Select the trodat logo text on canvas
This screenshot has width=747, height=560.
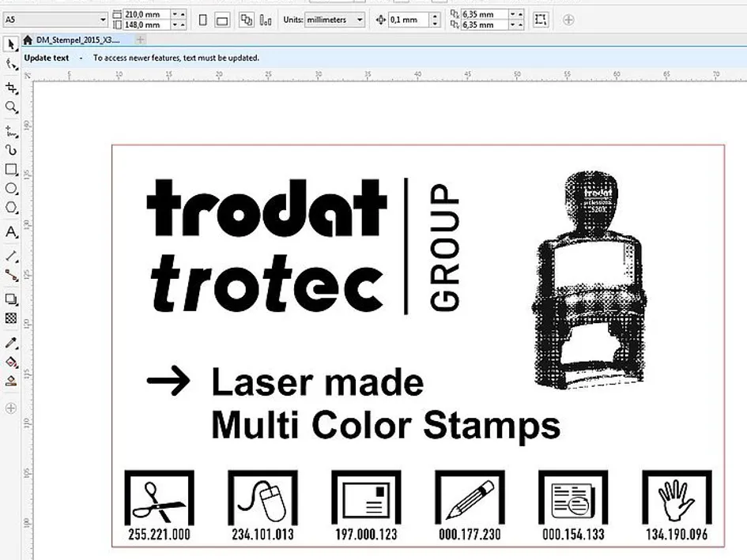coord(266,208)
